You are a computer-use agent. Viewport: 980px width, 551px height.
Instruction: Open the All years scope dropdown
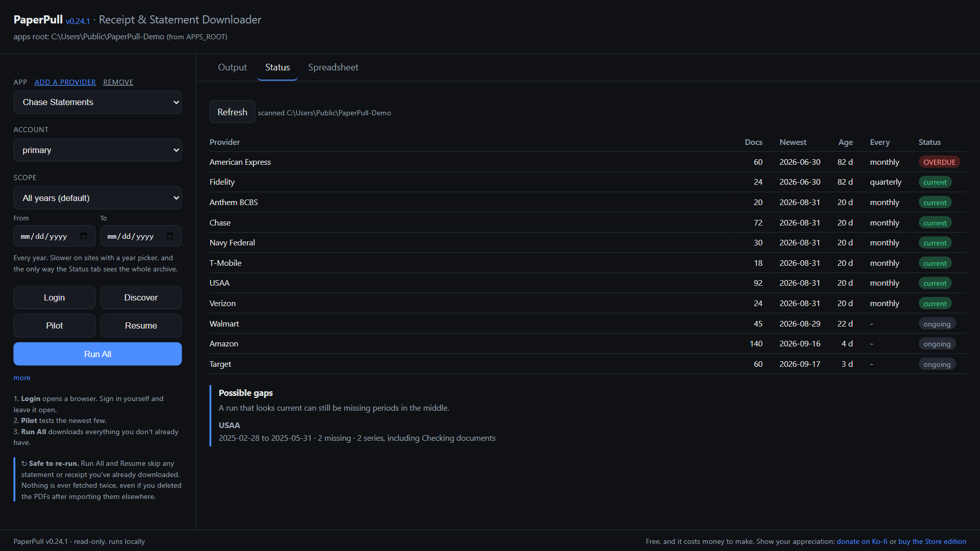point(97,198)
